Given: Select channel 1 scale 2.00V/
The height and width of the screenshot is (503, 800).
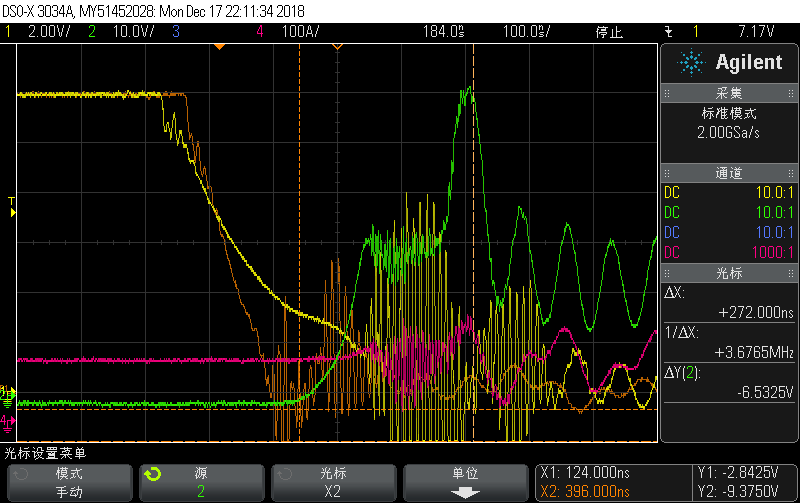Looking at the screenshot, I should 49,32.
